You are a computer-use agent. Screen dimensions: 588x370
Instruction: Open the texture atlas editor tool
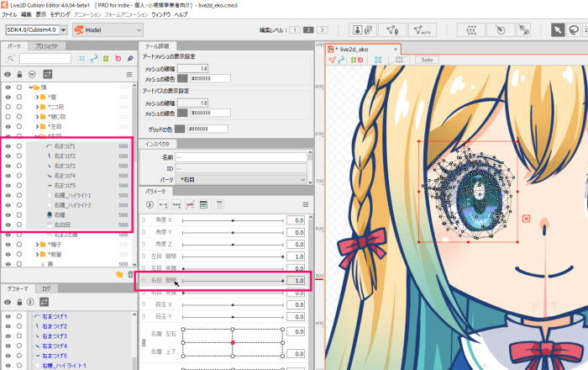point(362,30)
